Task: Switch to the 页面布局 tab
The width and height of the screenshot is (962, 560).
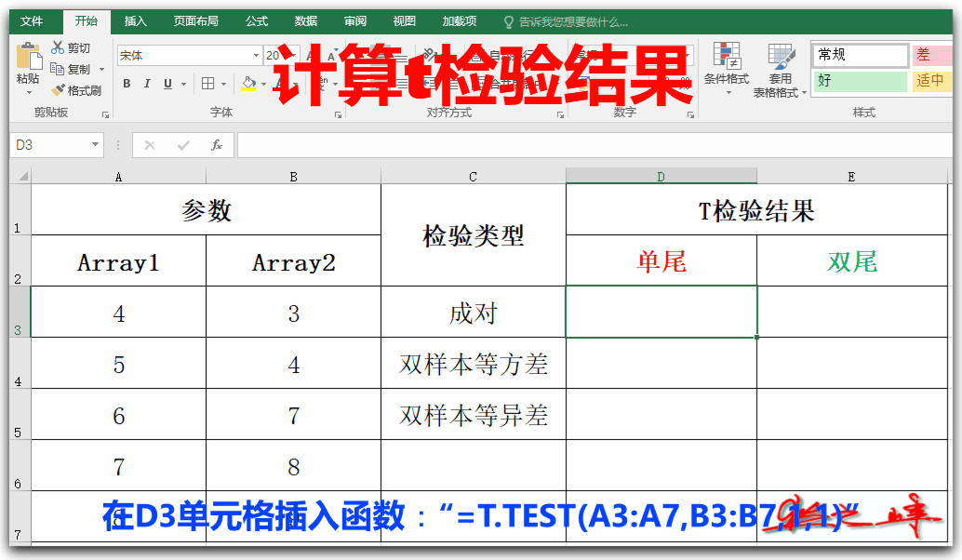Action: click(195, 21)
